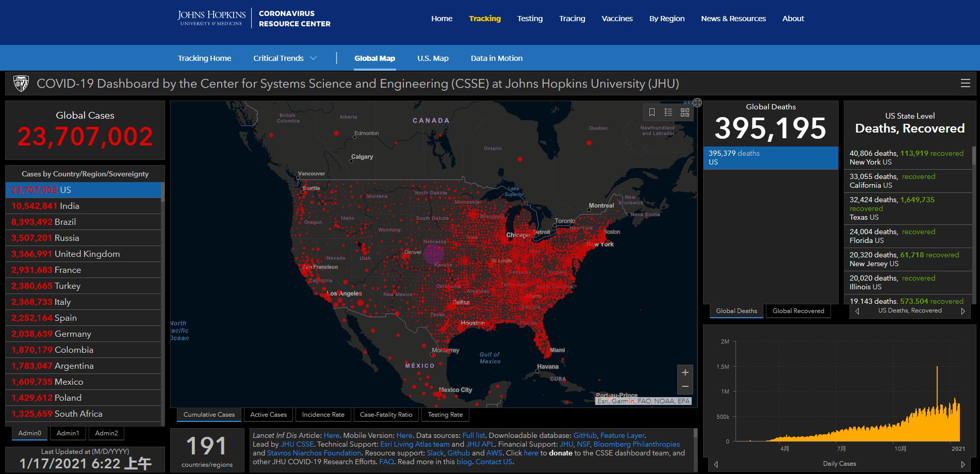Open Esri Living Atlas team link

coord(415,445)
